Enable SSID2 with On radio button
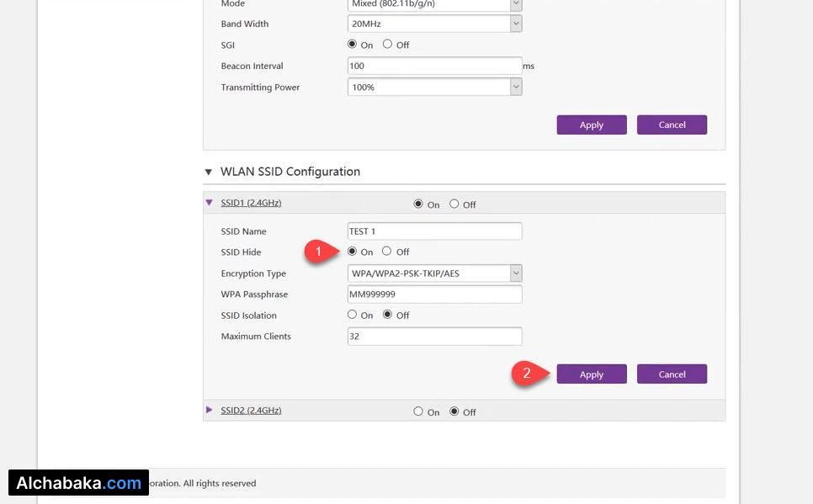Screen dimensions: 813x504 click(x=418, y=411)
